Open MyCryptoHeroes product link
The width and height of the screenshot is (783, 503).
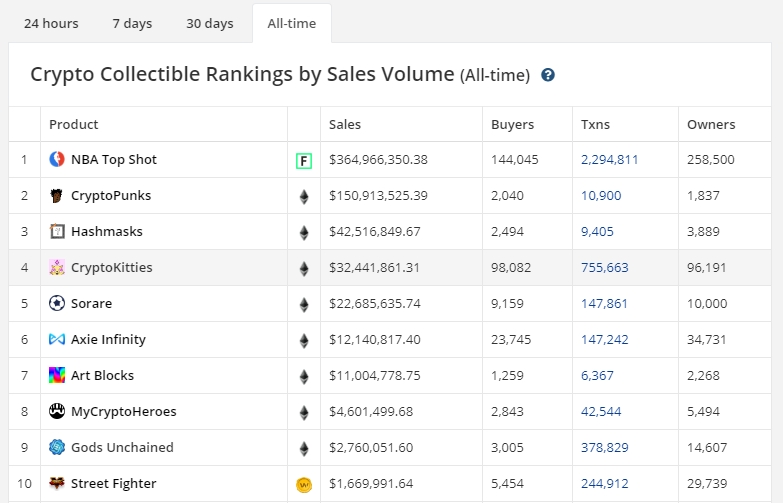click(x=124, y=411)
